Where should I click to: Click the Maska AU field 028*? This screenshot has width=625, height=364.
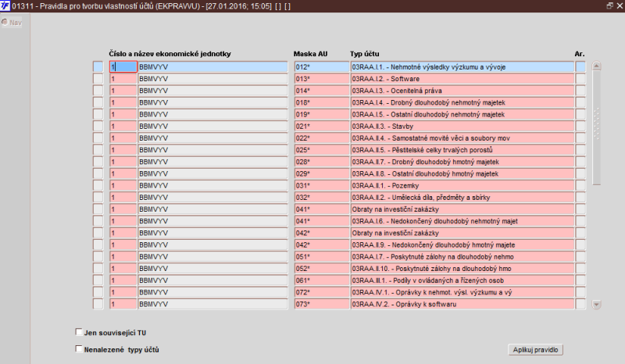pyautogui.click(x=322, y=162)
